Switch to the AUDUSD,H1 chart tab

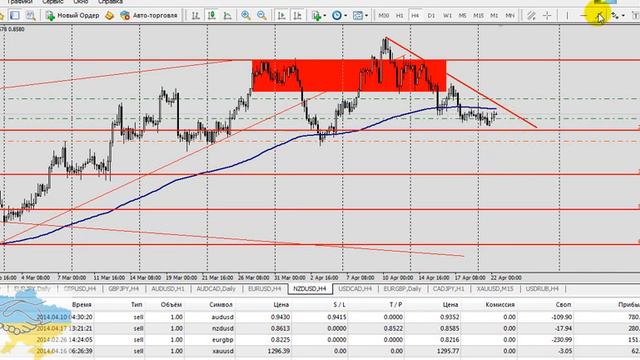click(167, 289)
